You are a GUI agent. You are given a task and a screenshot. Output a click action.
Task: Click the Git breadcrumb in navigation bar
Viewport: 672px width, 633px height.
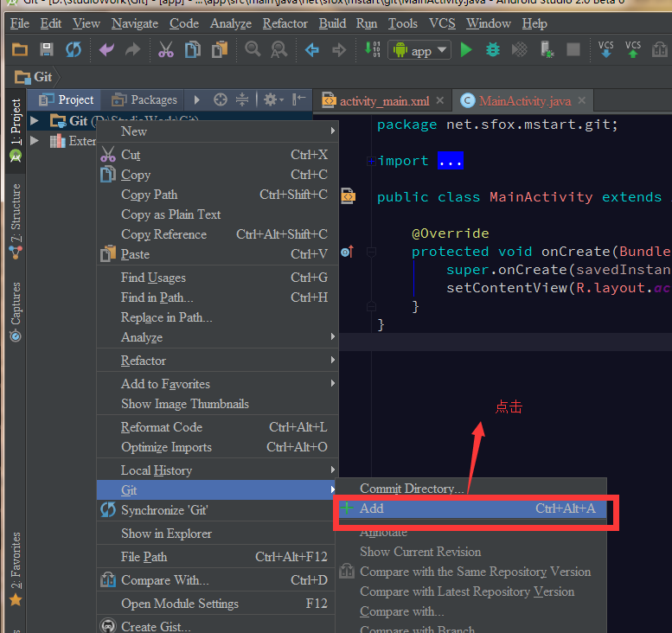coord(34,77)
